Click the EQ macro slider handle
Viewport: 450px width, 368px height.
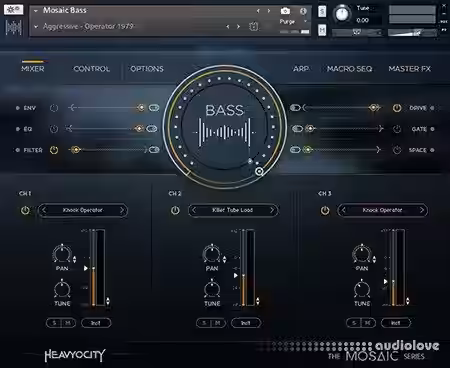click(x=139, y=129)
